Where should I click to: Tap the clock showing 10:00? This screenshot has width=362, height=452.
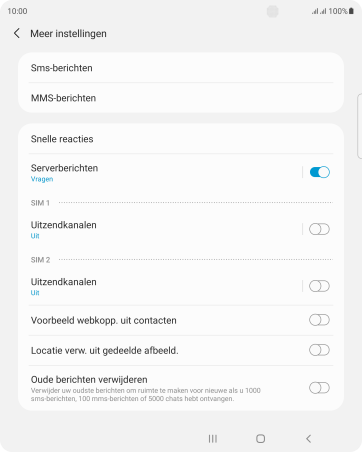(x=17, y=11)
